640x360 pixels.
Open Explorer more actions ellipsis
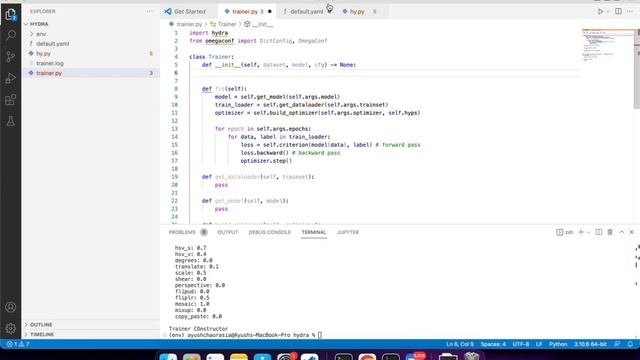(x=150, y=11)
